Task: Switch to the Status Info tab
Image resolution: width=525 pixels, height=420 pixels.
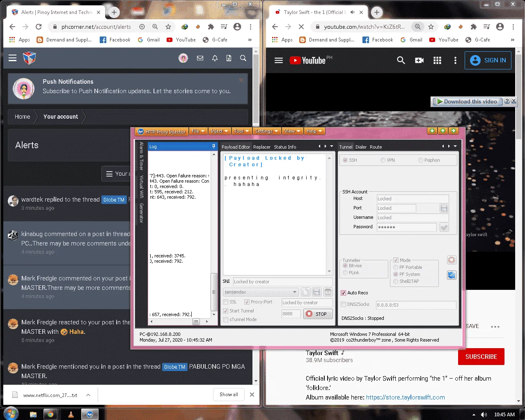Action: (x=285, y=147)
